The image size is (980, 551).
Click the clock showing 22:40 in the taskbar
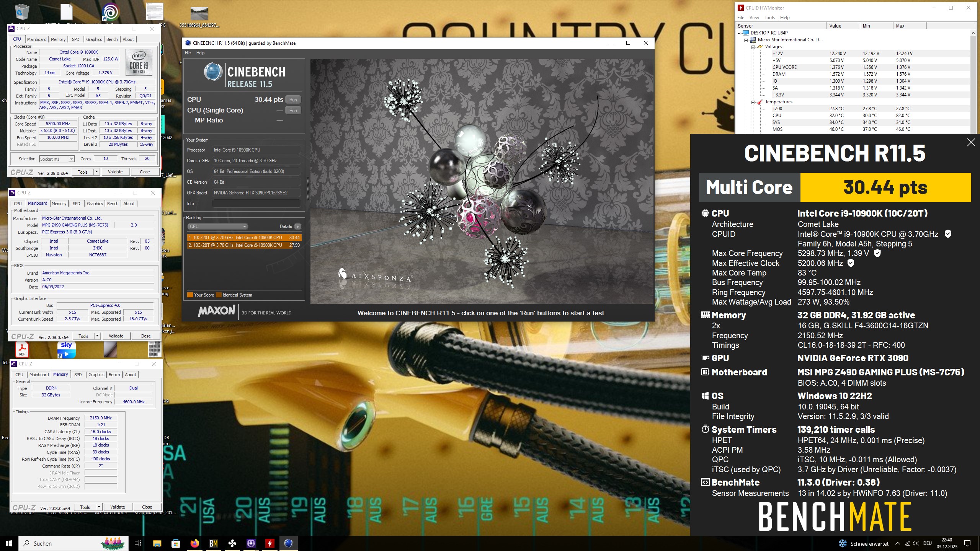pos(947,543)
